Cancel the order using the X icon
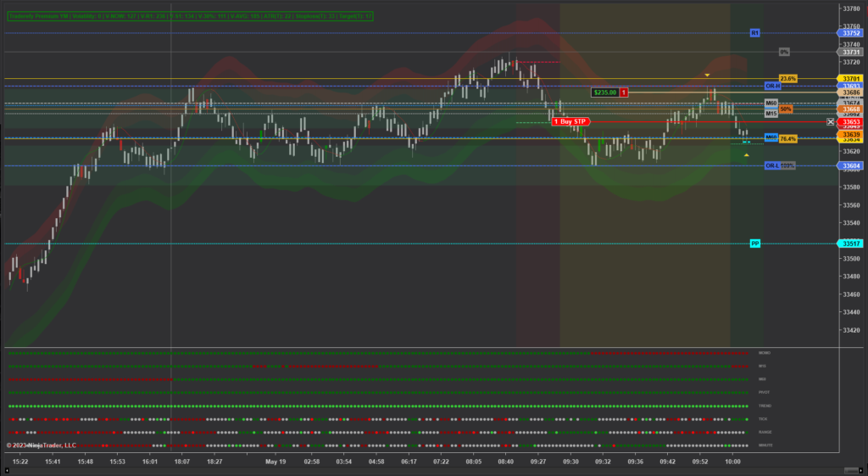Image resolution: width=868 pixels, height=476 pixels. [x=831, y=122]
